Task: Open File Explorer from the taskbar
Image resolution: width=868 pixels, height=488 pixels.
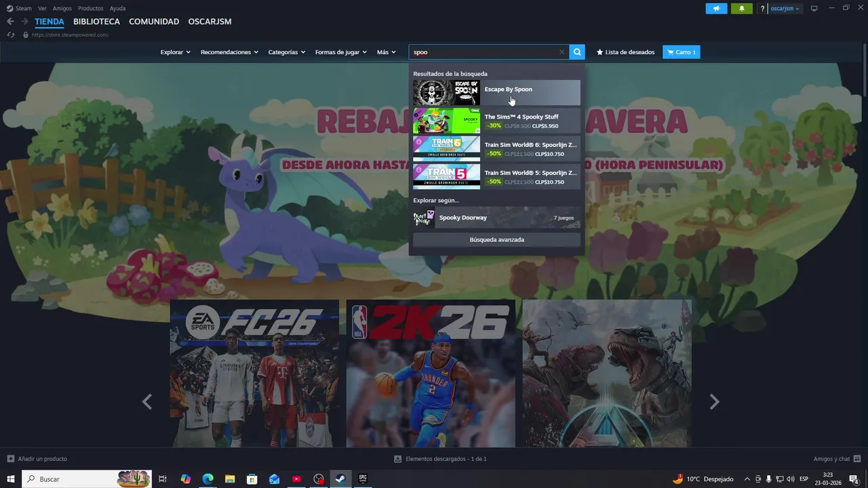Action: (x=230, y=479)
